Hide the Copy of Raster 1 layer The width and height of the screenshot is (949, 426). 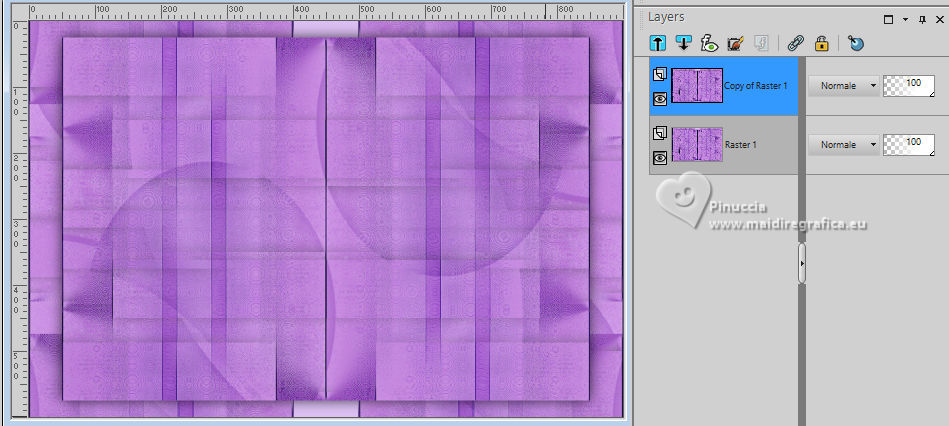tap(660, 99)
